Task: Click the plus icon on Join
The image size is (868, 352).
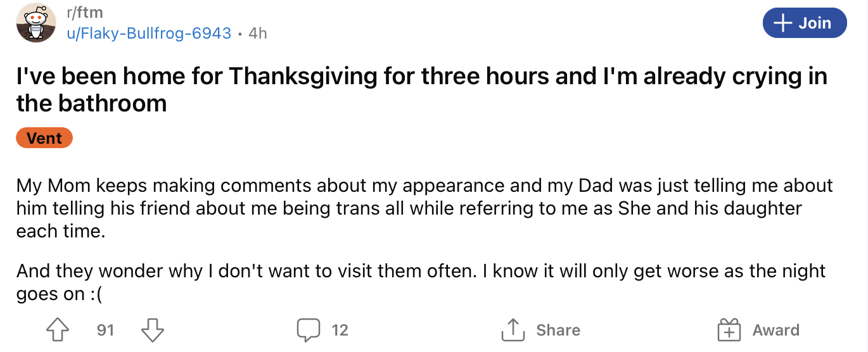Action: coord(783,23)
